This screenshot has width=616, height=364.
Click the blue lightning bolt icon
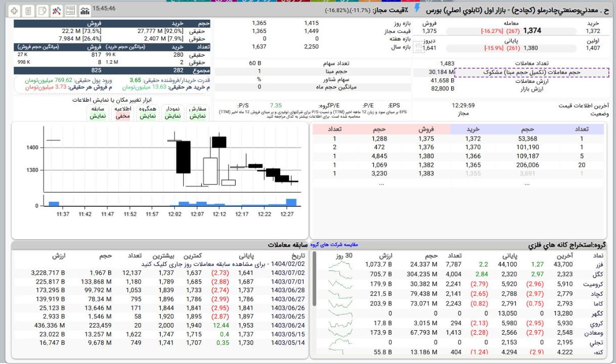point(417,8)
